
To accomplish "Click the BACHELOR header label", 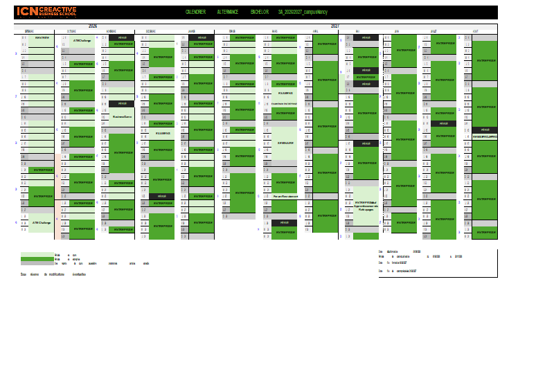I will point(260,12).
